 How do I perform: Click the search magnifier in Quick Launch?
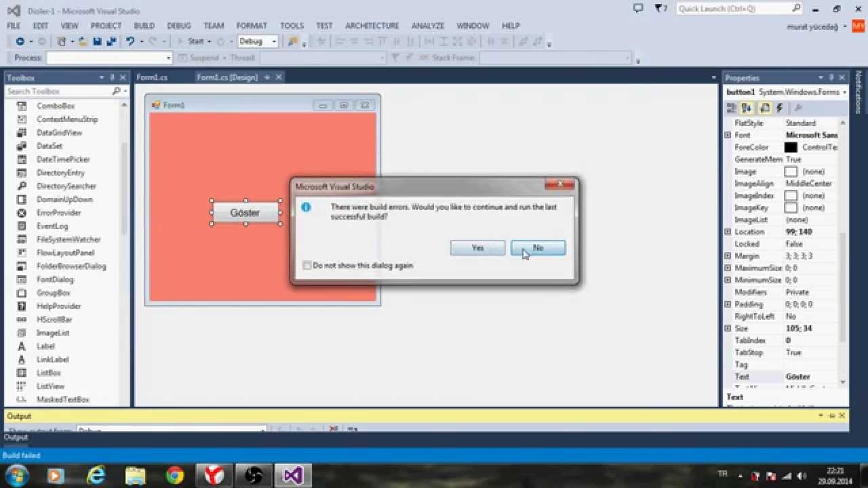click(x=796, y=8)
